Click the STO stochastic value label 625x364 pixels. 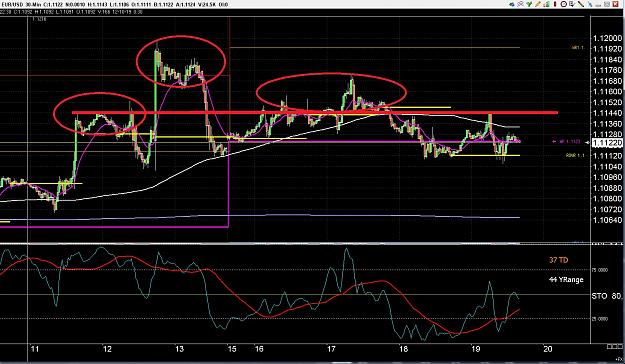coord(606,296)
